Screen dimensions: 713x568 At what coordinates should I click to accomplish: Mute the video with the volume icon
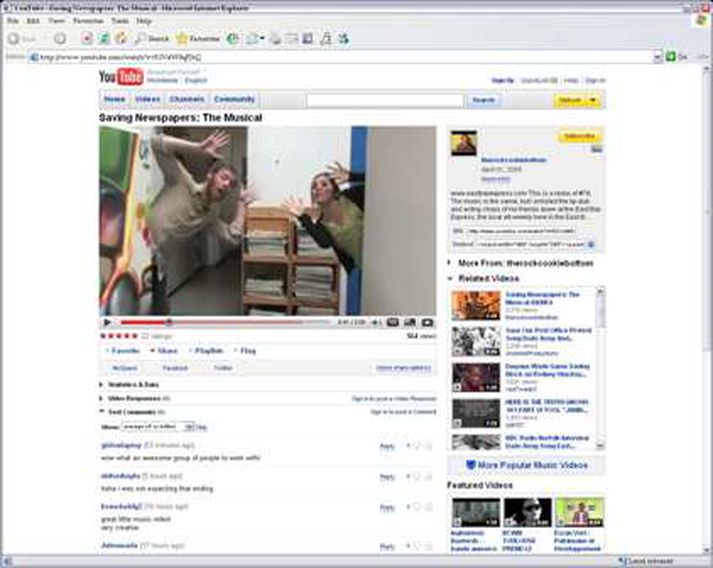(x=376, y=322)
